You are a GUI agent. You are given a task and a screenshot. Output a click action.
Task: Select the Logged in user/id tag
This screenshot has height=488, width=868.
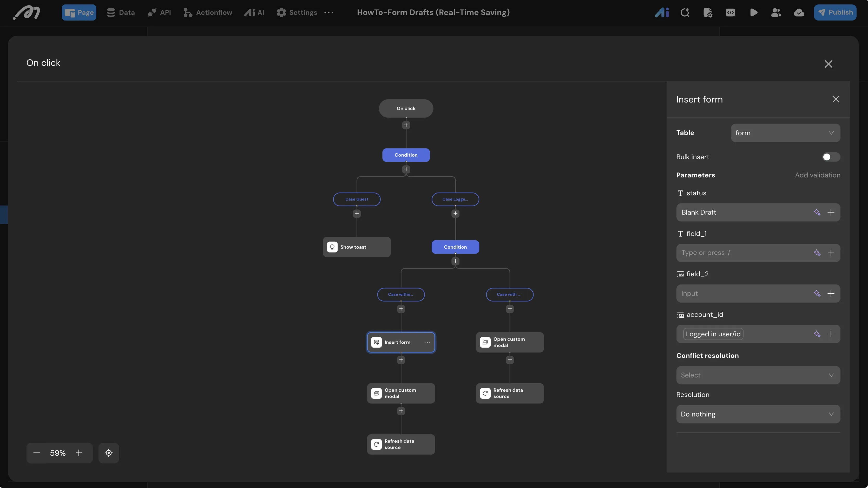(713, 334)
